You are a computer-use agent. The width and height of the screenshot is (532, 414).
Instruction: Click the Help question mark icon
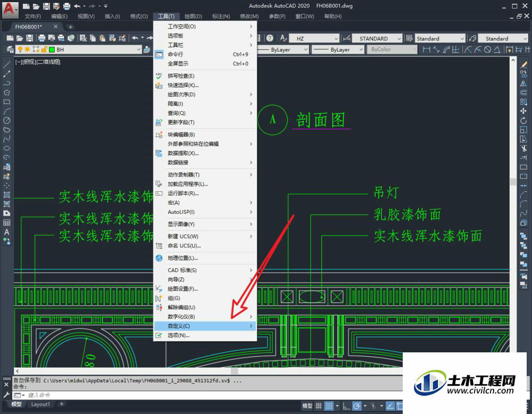coord(270,38)
